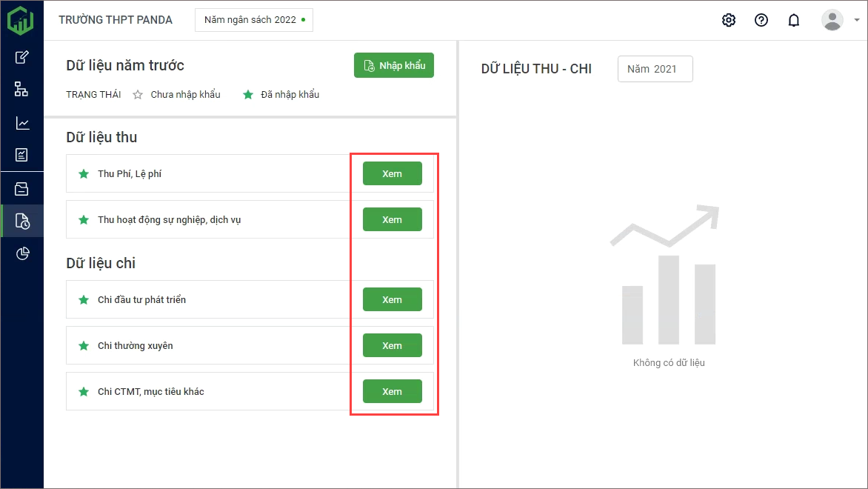Open the Năm ngân sách 2022 selector
The image size is (868, 489).
[254, 20]
